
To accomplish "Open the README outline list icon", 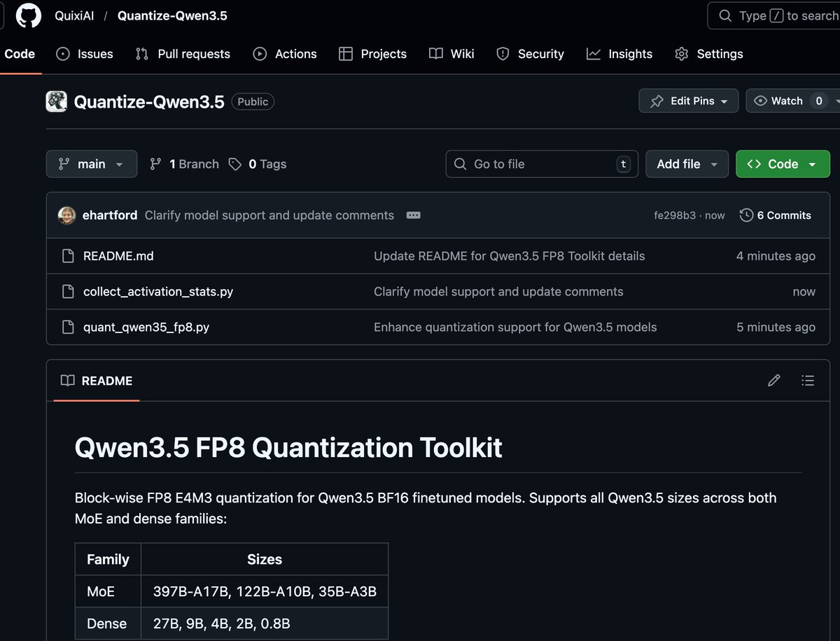I will [x=808, y=381].
